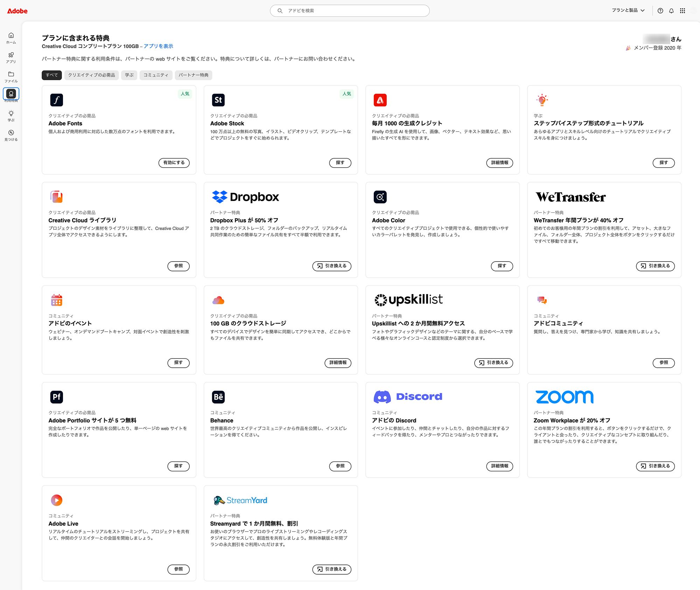Click the Adobe Community chat icon
The image size is (700, 590).
[542, 300]
